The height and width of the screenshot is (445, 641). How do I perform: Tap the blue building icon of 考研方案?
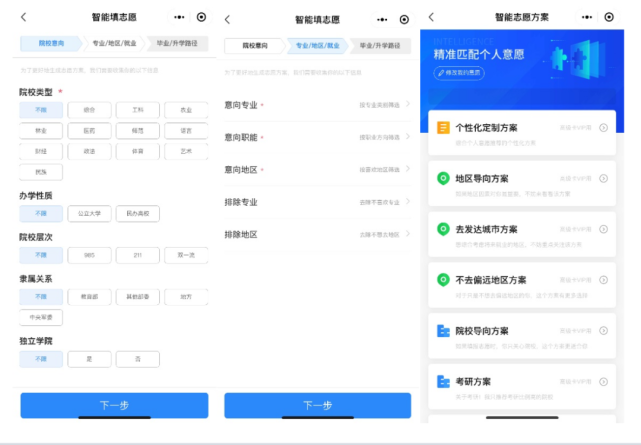pos(443,381)
